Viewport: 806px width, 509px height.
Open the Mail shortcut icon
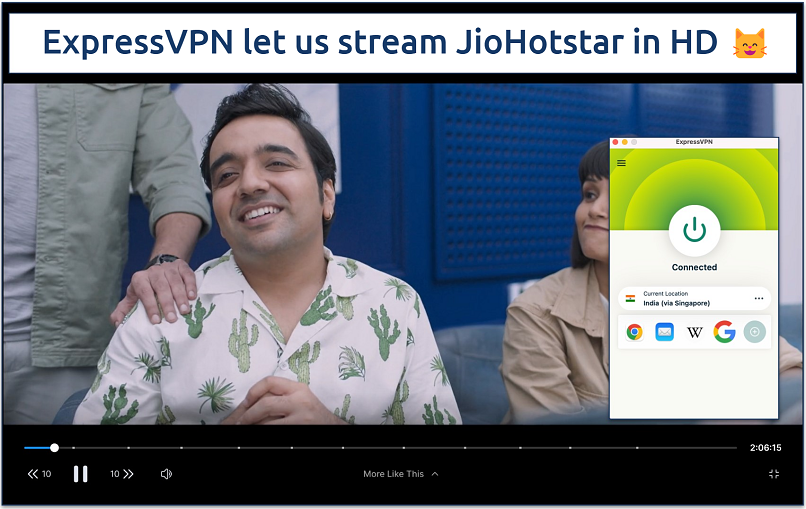coord(664,332)
